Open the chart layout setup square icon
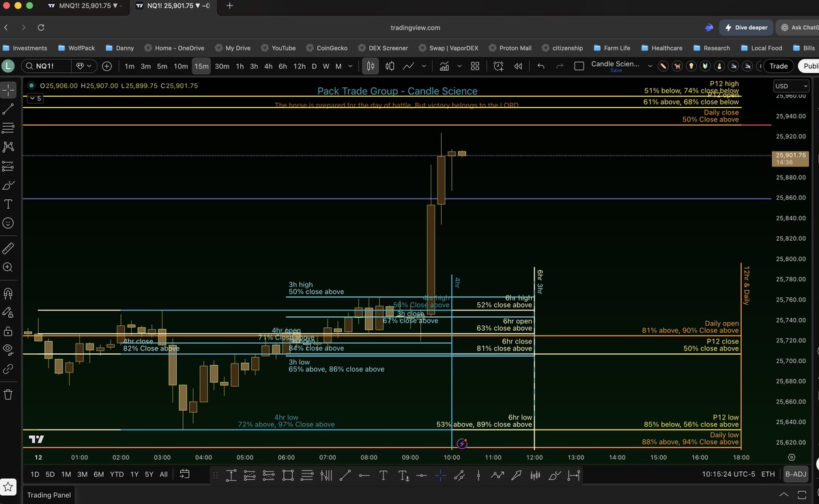Screen dimensions: 819x504 click(x=579, y=66)
